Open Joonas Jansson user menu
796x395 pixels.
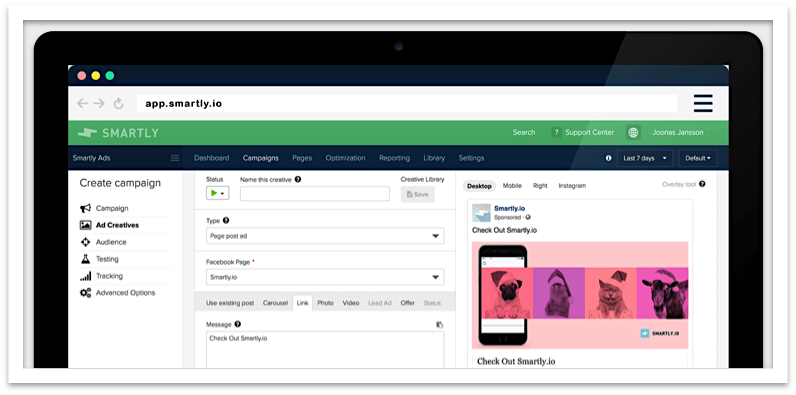tap(681, 133)
